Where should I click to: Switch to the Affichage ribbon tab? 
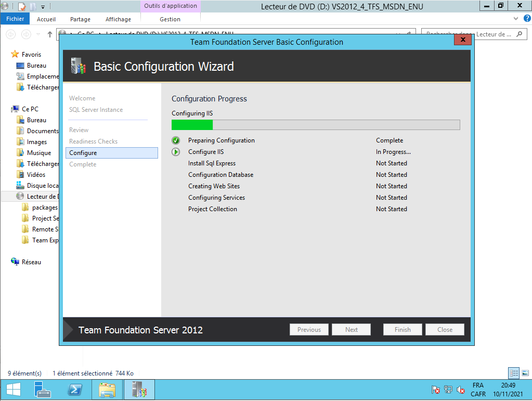[118, 19]
